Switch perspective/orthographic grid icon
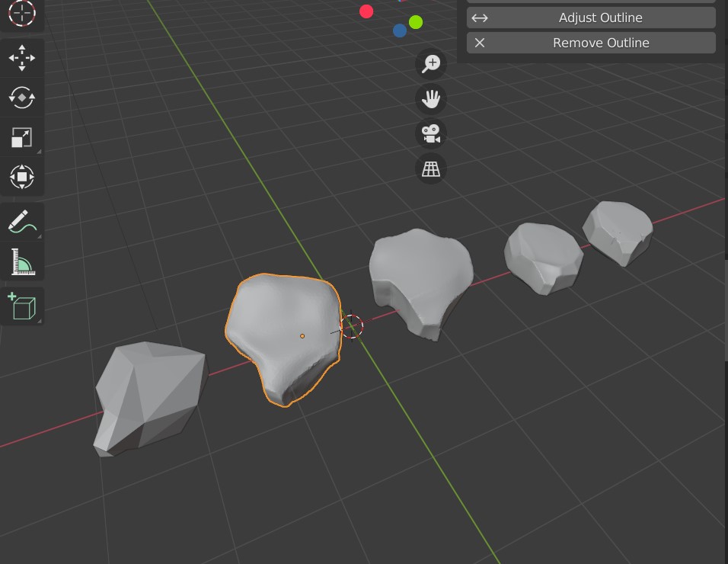The width and height of the screenshot is (728, 564). pyautogui.click(x=431, y=168)
